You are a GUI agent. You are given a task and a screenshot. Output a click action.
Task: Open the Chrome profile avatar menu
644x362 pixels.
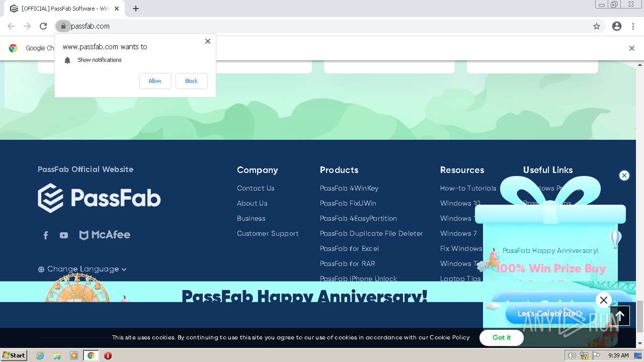617,26
